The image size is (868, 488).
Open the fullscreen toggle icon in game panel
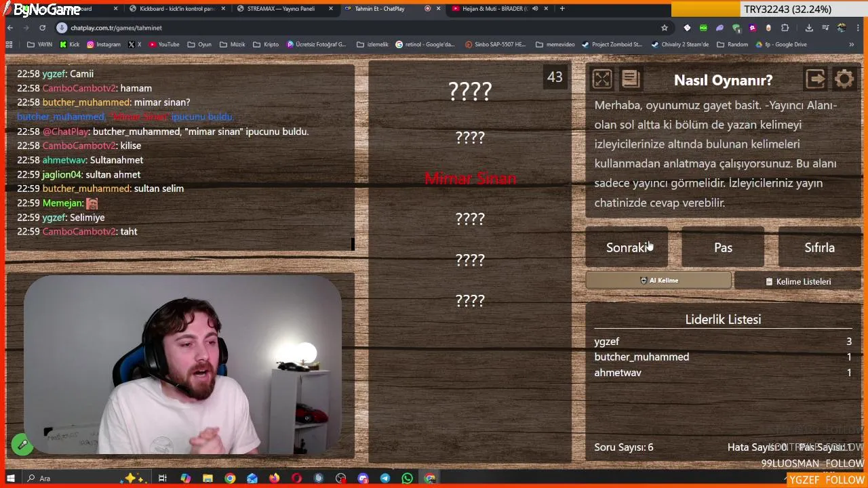601,79
